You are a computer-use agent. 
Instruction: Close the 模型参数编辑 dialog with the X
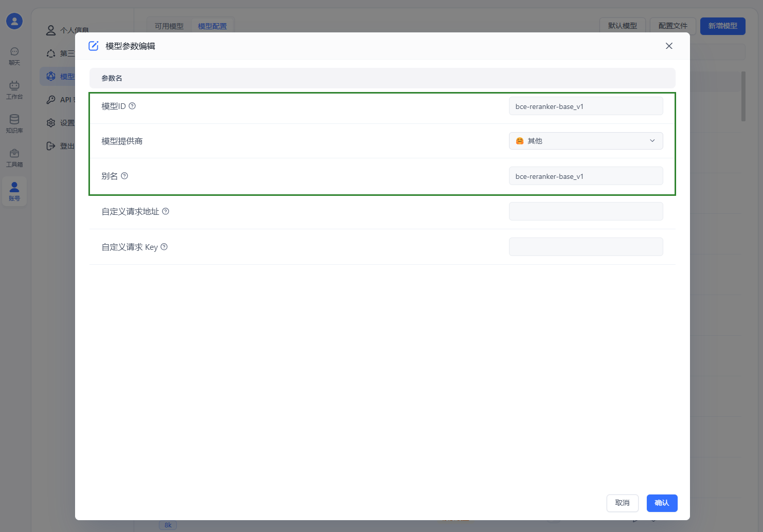[x=669, y=46]
